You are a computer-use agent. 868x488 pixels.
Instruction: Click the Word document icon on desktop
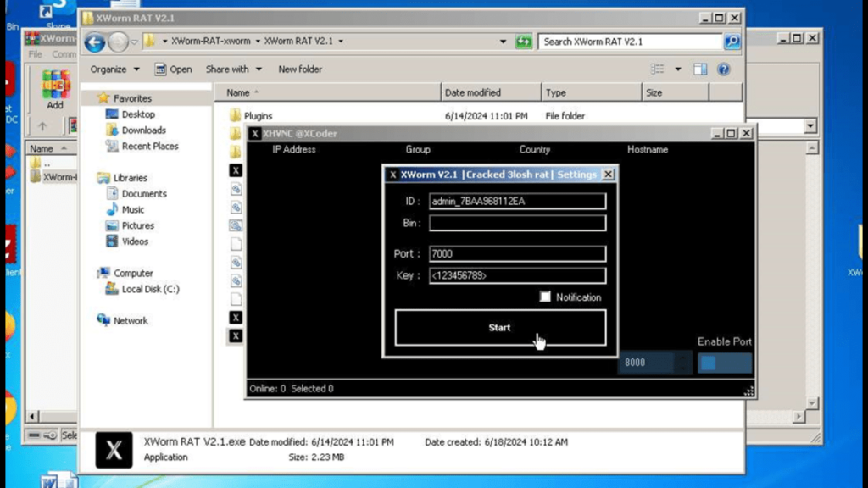tap(58, 480)
